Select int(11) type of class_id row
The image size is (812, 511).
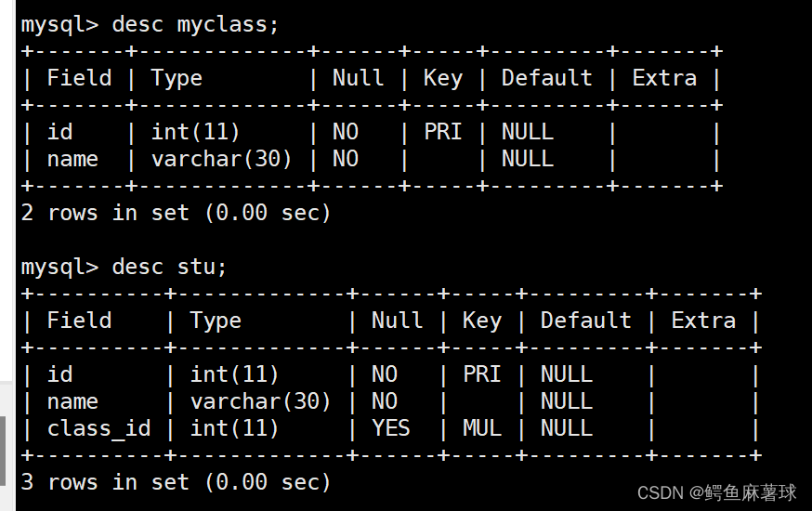point(234,428)
